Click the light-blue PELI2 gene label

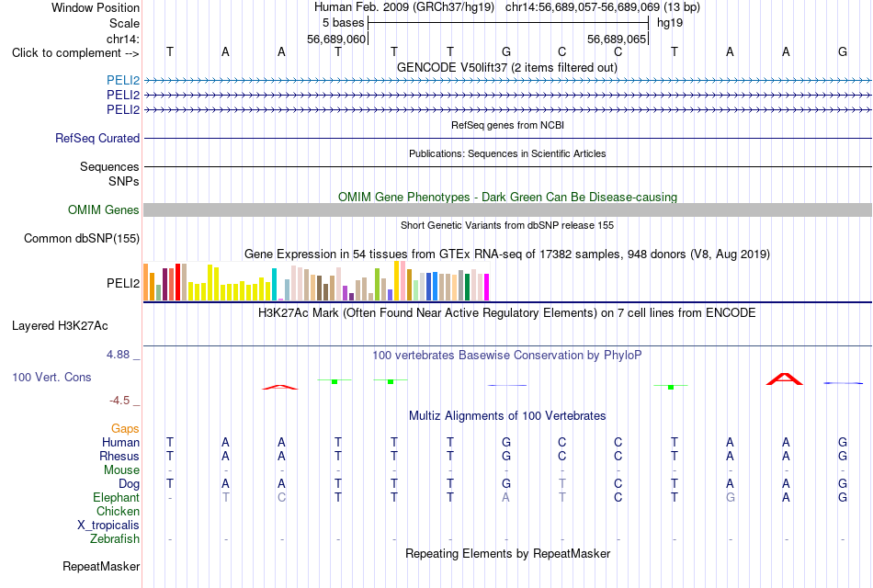123,80
